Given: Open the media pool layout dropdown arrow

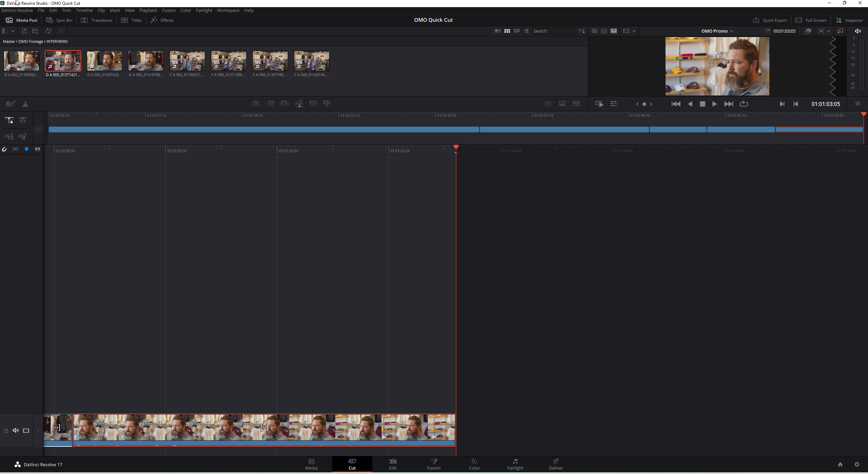Looking at the screenshot, I should (13, 31).
